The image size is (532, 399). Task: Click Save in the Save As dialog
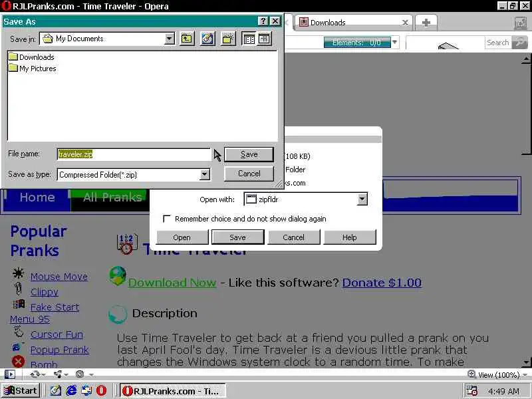249,154
